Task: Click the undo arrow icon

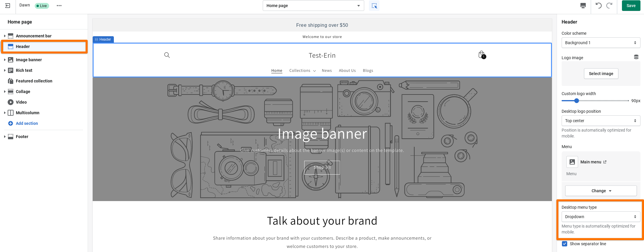Action: point(598,6)
